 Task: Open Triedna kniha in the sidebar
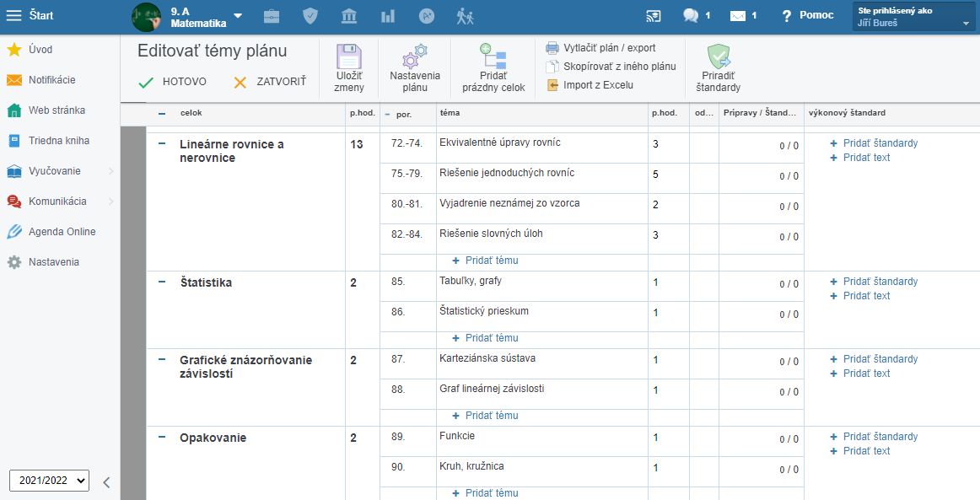point(58,141)
